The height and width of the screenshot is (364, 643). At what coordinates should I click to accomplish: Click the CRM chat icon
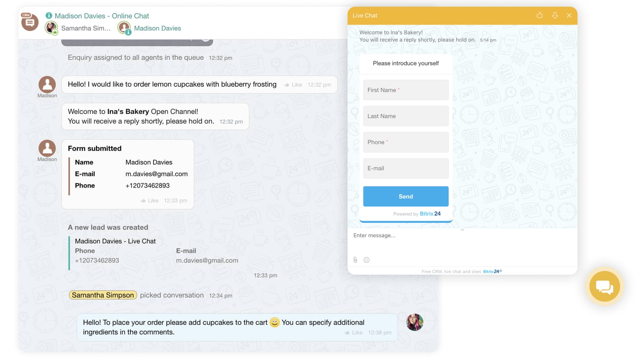pyautogui.click(x=30, y=22)
